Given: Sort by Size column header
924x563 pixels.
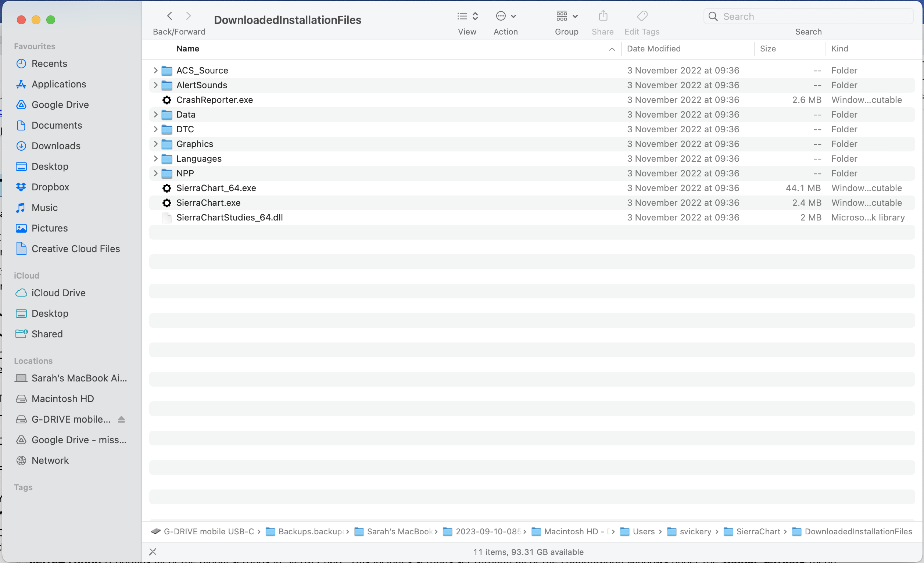Looking at the screenshot, I should pos(768,49).
